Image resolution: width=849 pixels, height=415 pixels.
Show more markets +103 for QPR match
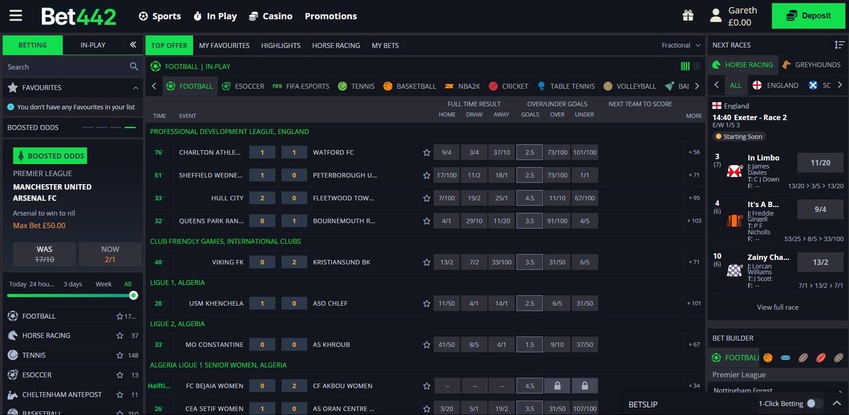point(694,221)
